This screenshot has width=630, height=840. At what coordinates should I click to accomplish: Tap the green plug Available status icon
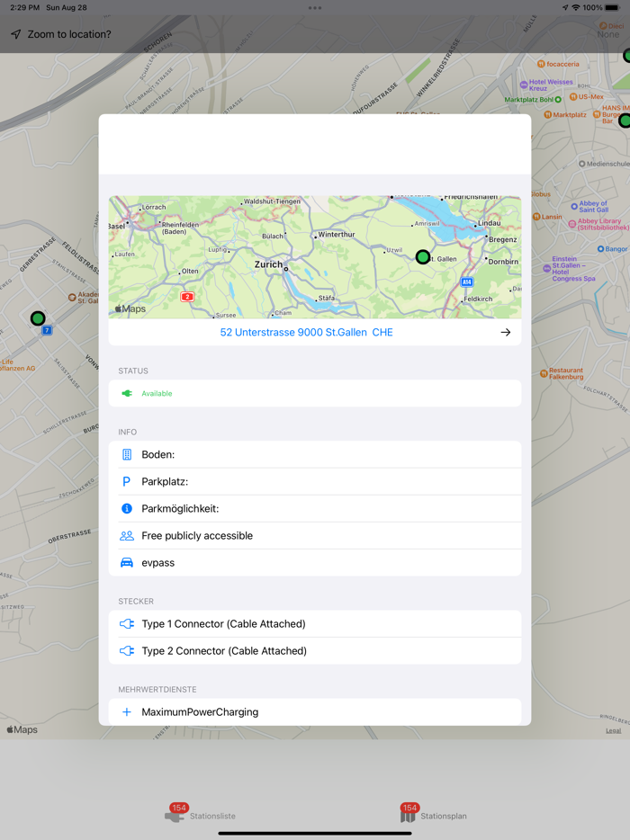coord(127,393)
